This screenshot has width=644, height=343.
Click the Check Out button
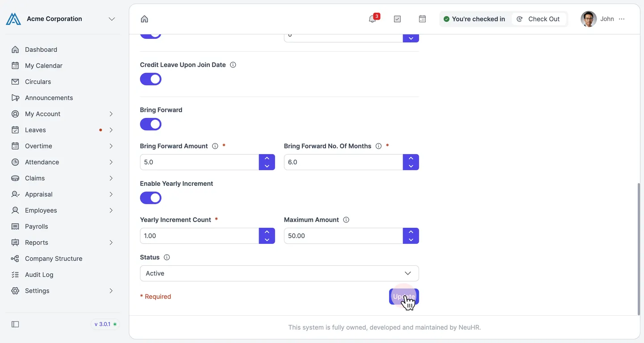(538, 19)
